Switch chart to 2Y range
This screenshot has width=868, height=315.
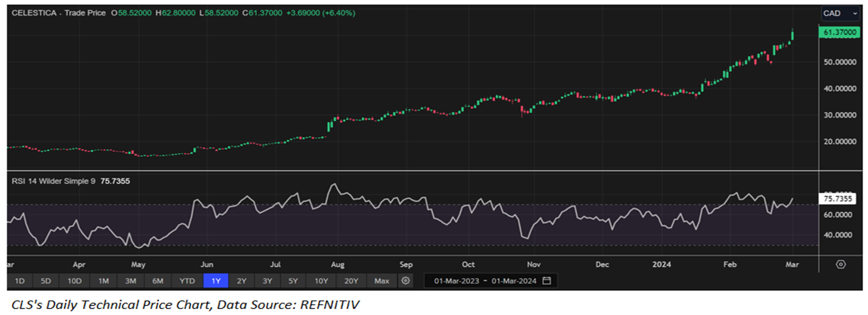(241, 280)
